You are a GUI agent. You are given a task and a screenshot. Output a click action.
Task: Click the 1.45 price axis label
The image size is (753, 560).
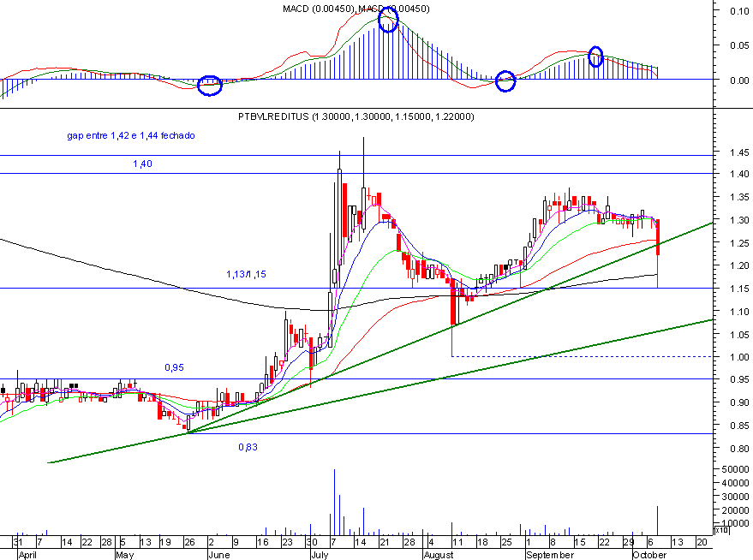pyautogui.click(x=739, y=152)
